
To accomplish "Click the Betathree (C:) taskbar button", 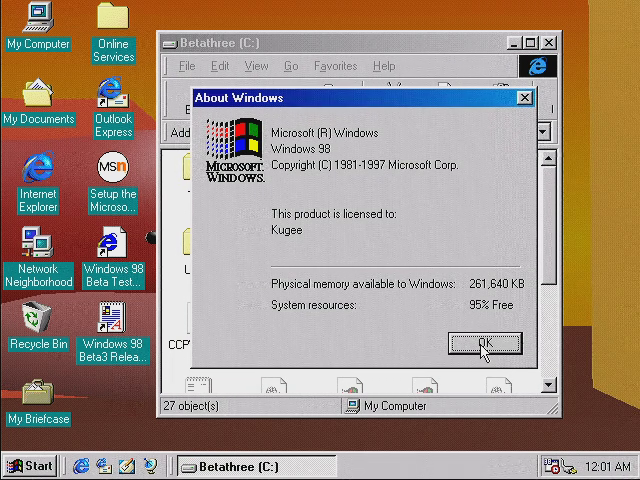I will point(257,467).
